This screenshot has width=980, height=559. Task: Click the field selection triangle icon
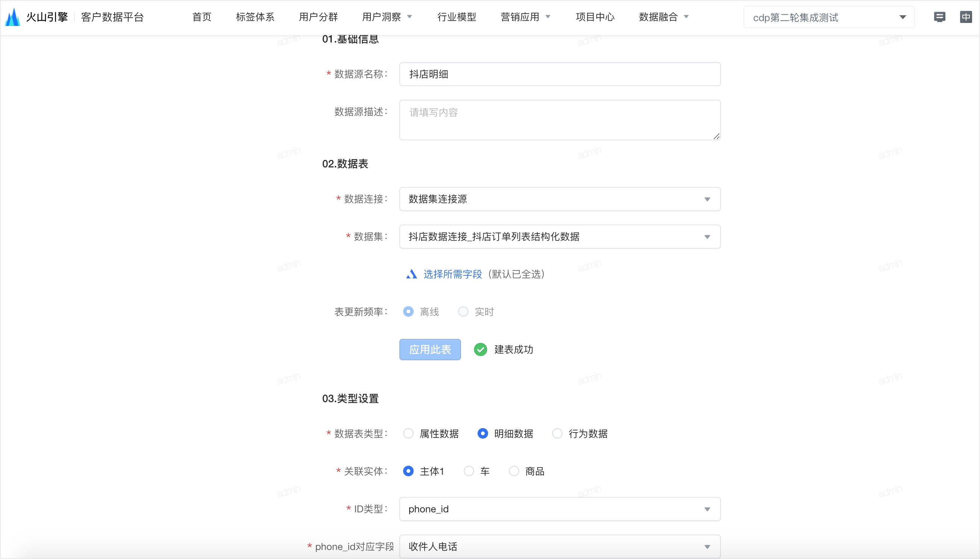(x=411, y=274)
